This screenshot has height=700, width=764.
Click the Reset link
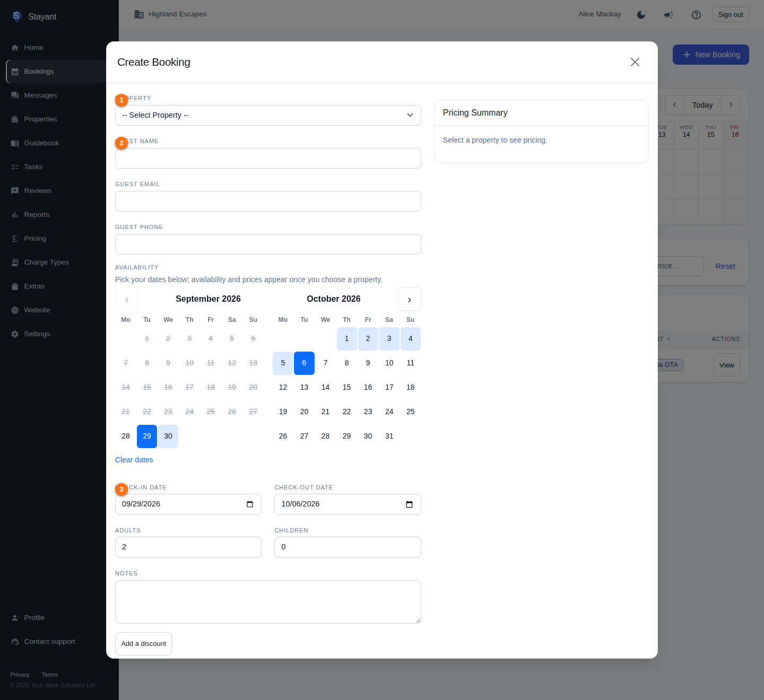(725, 266)
